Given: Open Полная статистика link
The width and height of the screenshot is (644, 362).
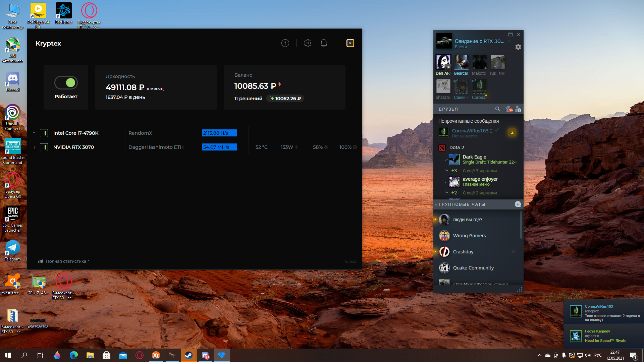Looking at the screenshot, I should tap(66, 261).
